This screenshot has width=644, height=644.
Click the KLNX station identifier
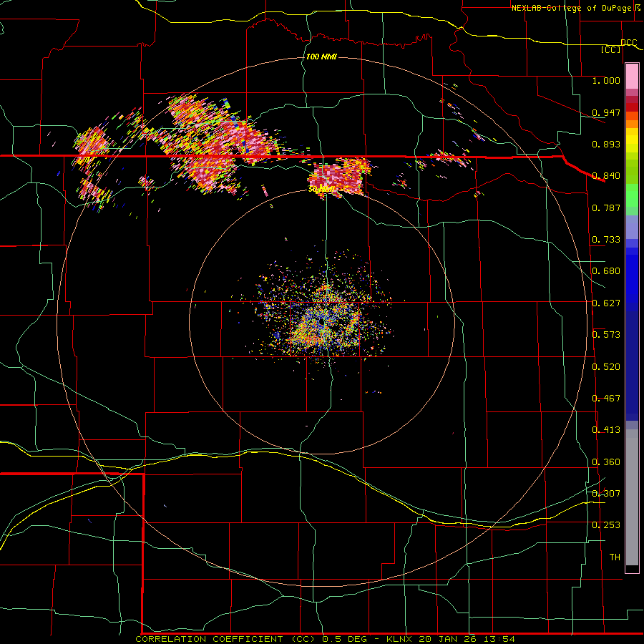[x=400, y=639]
